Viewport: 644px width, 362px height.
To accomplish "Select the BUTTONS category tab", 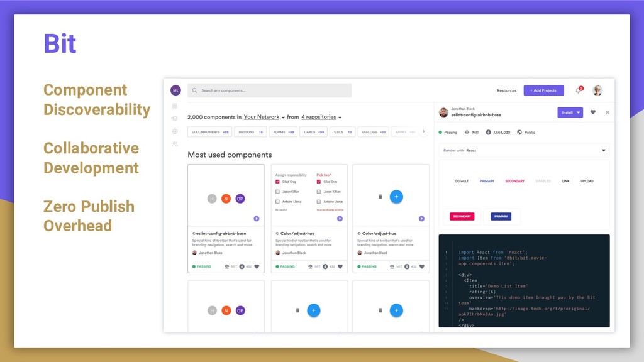I will (x=250, y=132).
